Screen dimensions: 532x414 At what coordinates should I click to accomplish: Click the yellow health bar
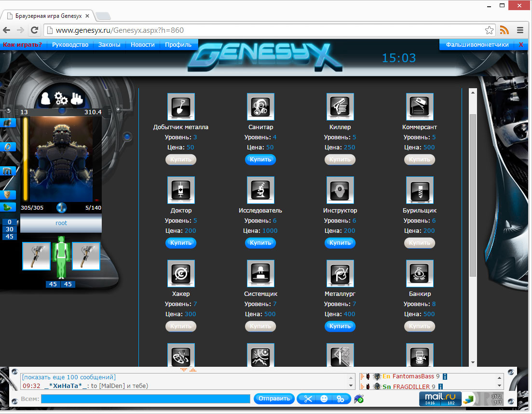pyautogui.click(x=26, y=159)
